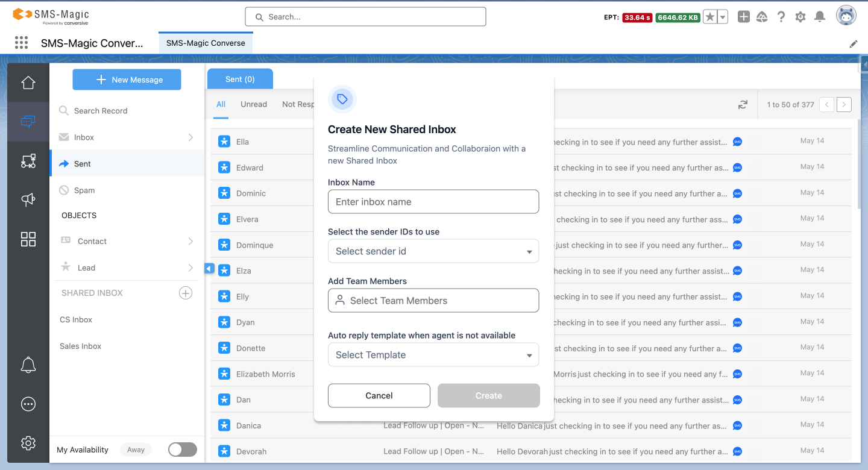Open the Select Template dropdown
Viewport: 868px width, 470px height.
433,355
